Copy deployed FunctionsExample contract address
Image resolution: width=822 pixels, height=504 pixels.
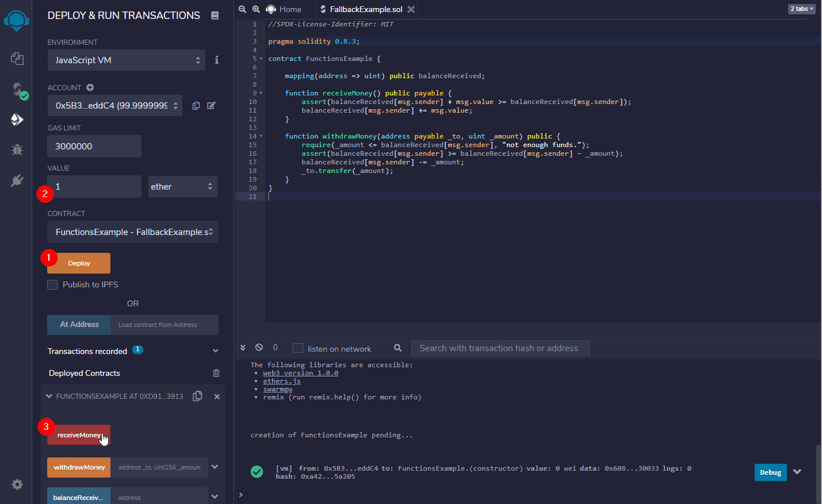coord(197,396)
